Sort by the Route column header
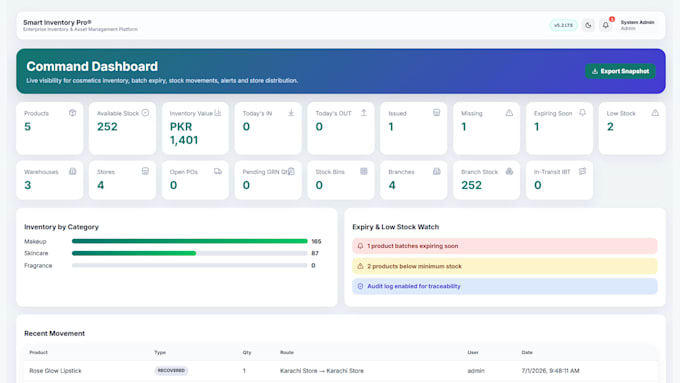680x383 pixels. pyautogui.click(x=287, y=353)
